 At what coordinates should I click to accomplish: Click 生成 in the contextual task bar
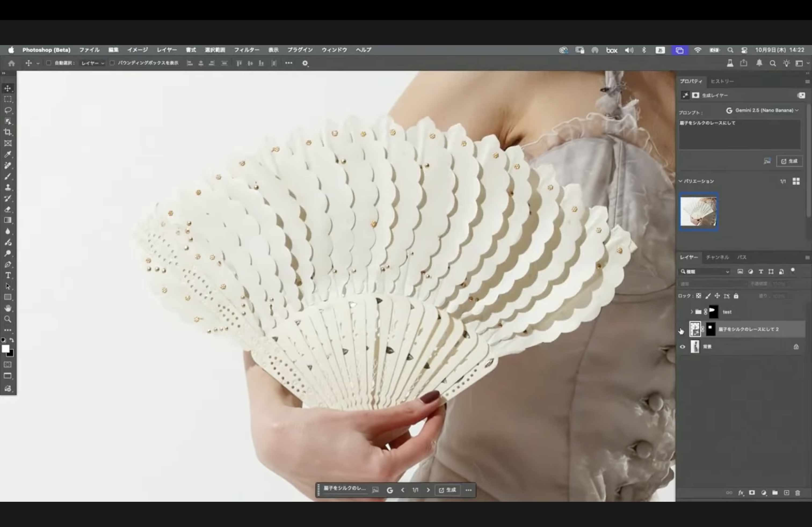tap(447, 490)
